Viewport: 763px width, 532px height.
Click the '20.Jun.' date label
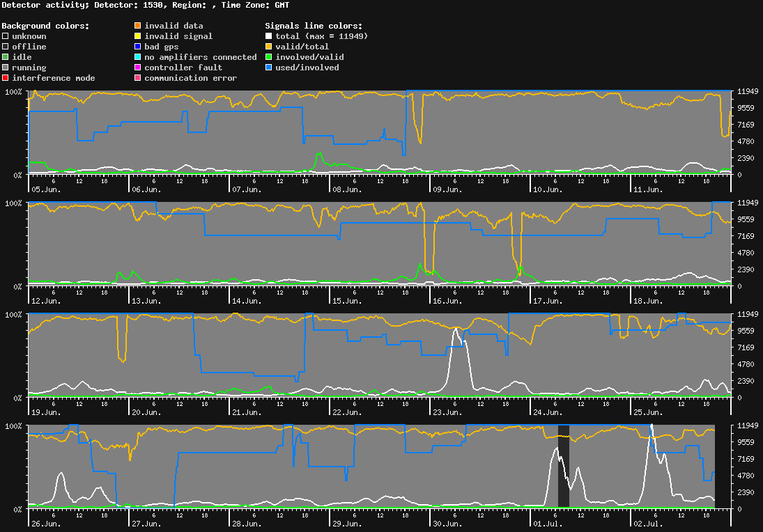pyautogui.click(x=146, y=412)
